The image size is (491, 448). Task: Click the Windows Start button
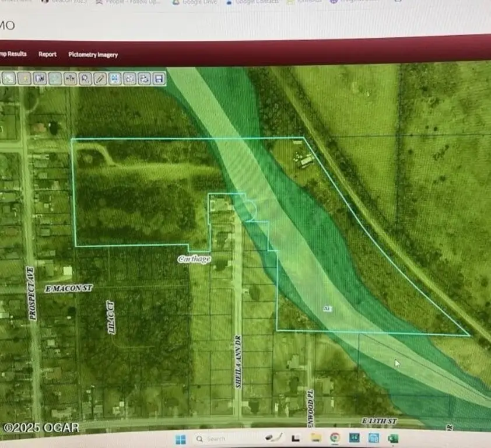(x=180, y=439)
